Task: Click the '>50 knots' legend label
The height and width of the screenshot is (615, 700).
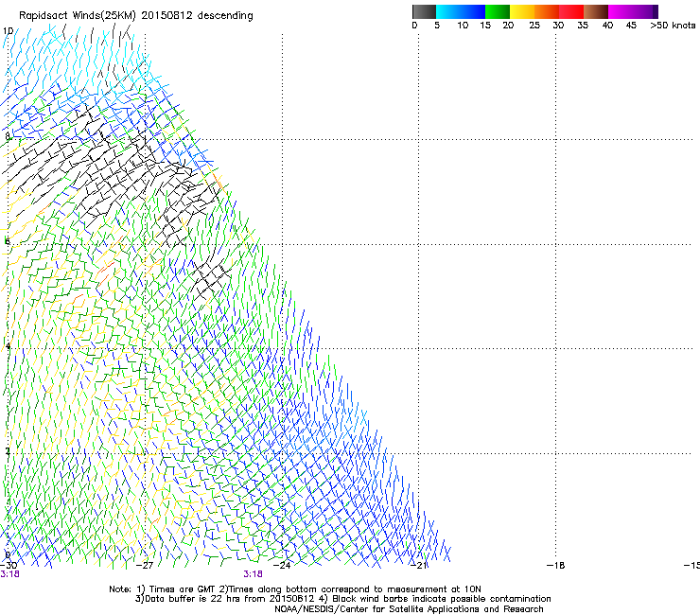Action: [673, 26]
